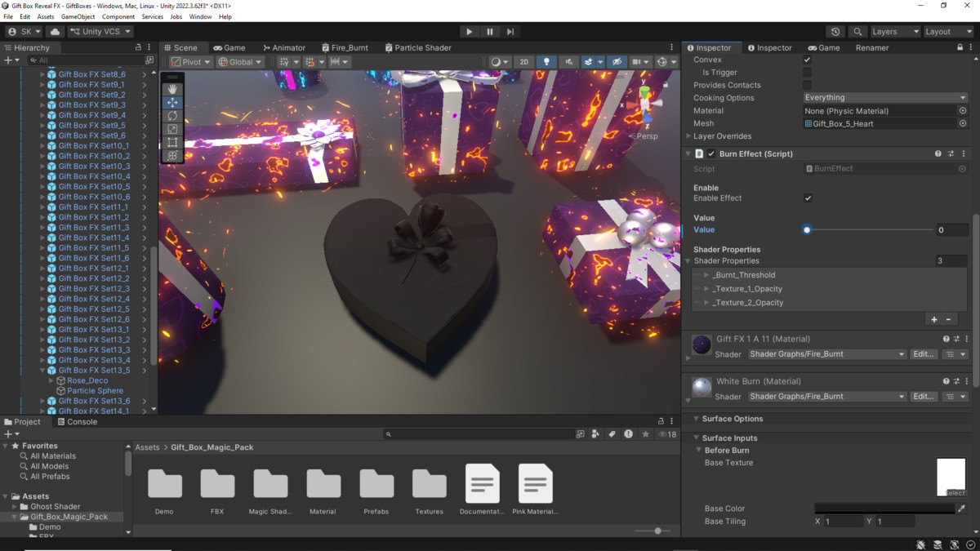The width and height of the screenshot is (980, 551).
Task: Enable Provides Contacts checkbox
Action: point(807,85)
